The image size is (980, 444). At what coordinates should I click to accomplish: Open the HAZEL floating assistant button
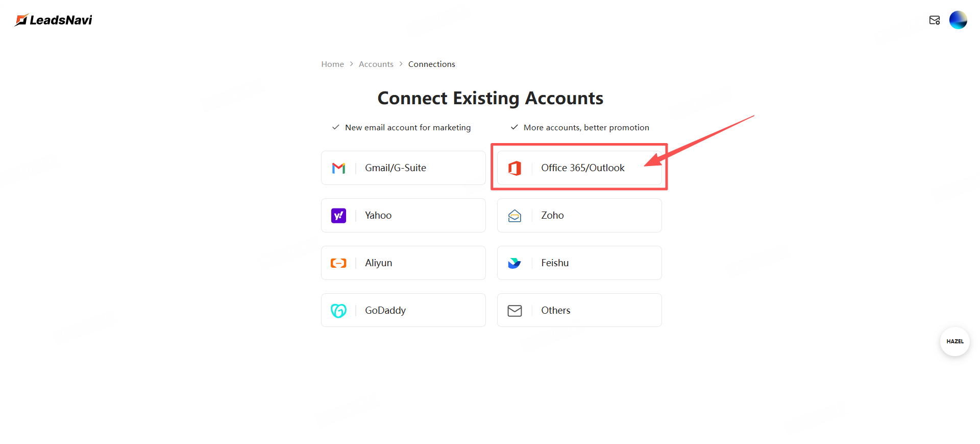point(954,342)
